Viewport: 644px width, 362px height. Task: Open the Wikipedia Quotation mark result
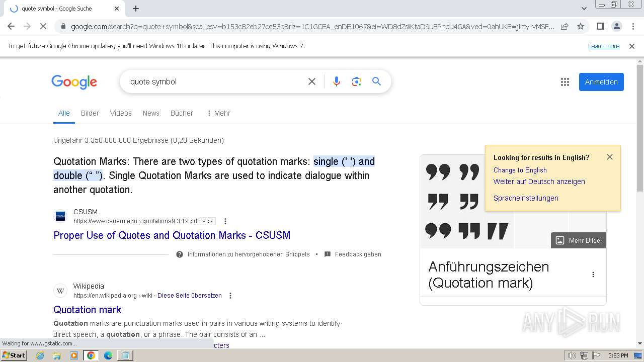(88, 310)
